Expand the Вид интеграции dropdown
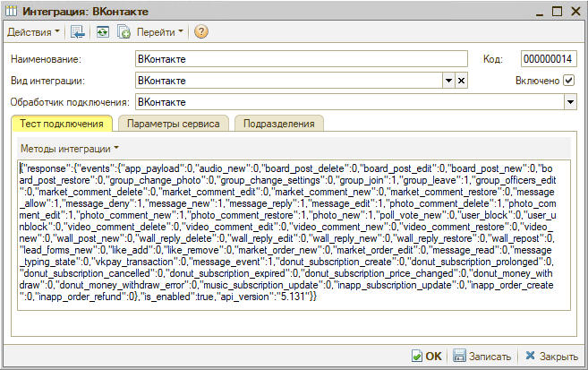Viewport: 588px width, 370px height. (448, 81)
